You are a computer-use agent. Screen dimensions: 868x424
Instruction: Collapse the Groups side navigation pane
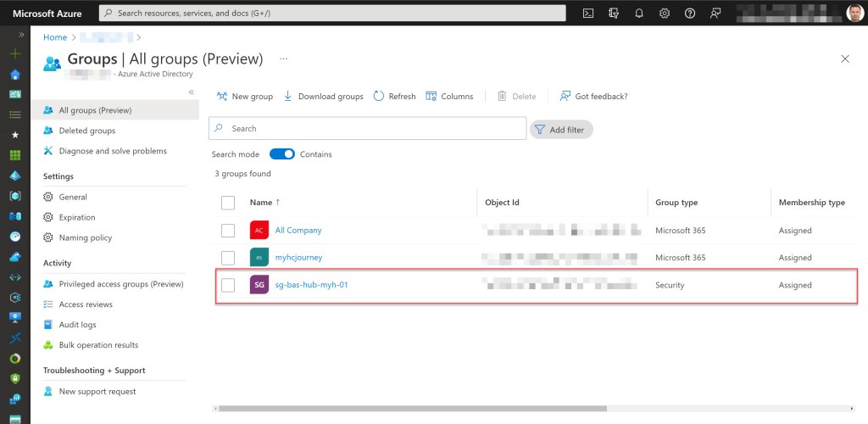(x=192, y=92)
